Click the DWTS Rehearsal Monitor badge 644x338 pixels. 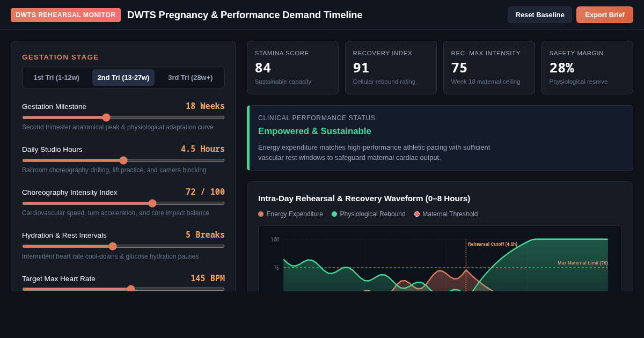(x=65, y=15)
